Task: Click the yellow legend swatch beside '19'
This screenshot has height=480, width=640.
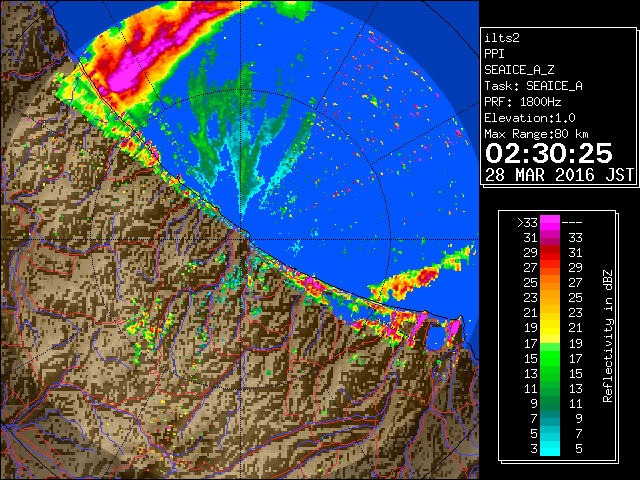Action: click(550, 328)
